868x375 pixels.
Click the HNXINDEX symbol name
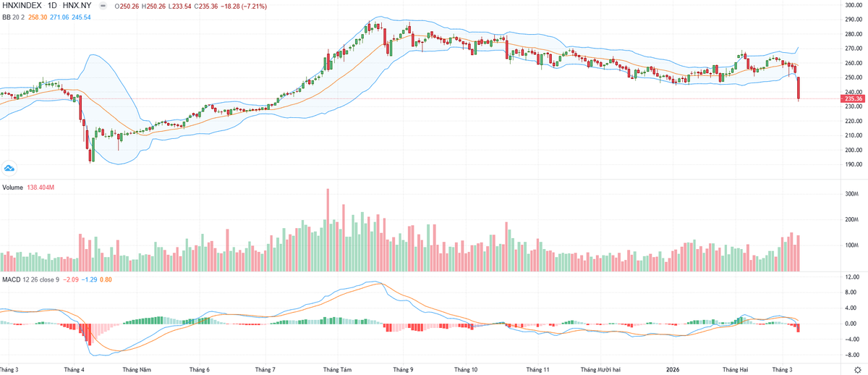point(20,4)
